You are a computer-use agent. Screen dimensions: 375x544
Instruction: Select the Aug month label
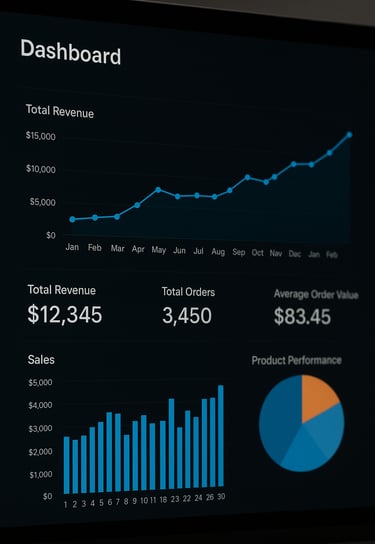click(x=218, y=252)
